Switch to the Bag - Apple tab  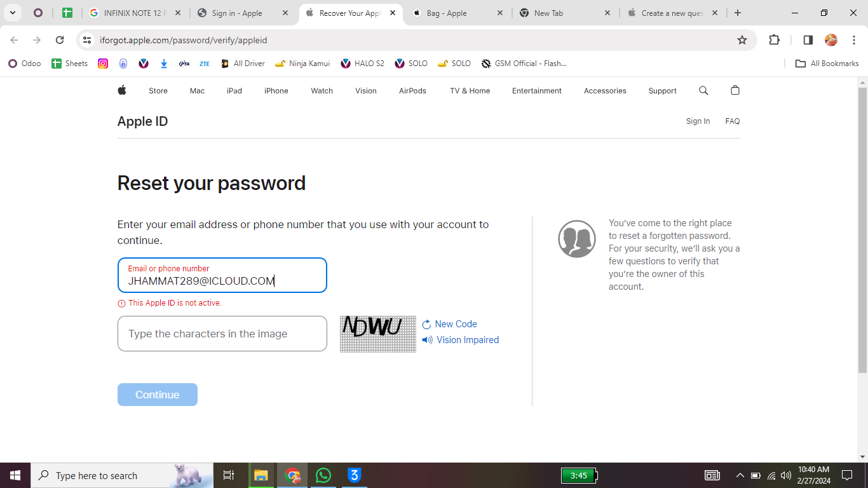pyautogui.click(x=457, y=13)
